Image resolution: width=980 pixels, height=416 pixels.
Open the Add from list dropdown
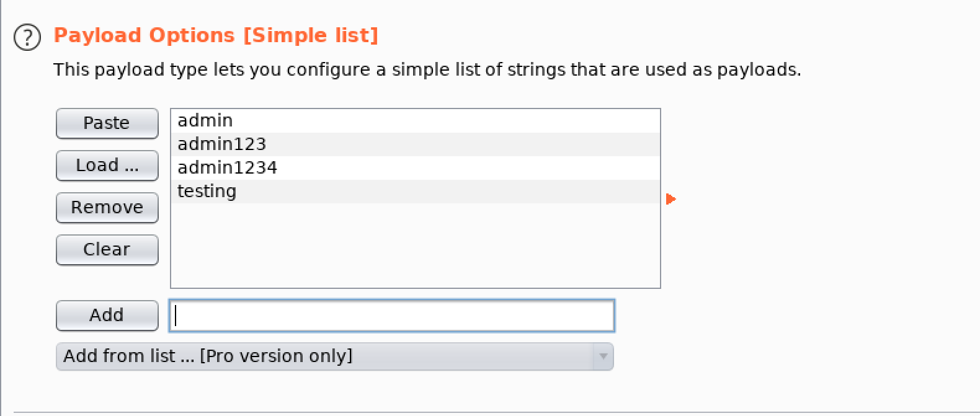(x=334, y=356)
